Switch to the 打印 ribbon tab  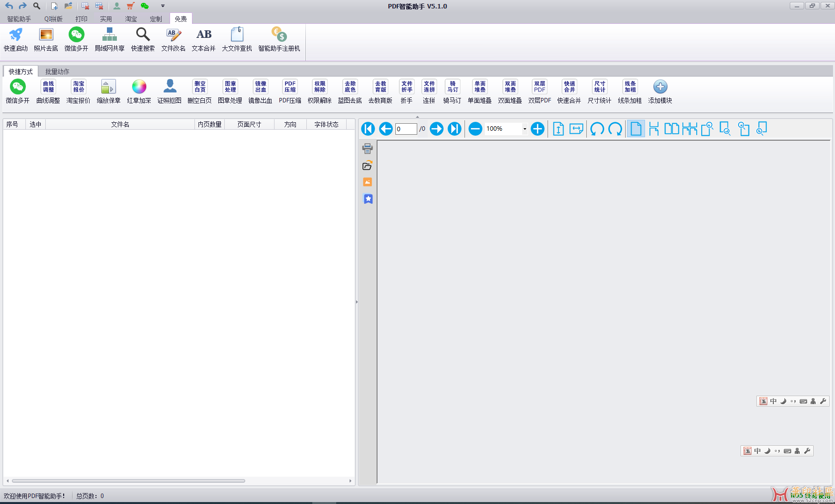(81, 19)
